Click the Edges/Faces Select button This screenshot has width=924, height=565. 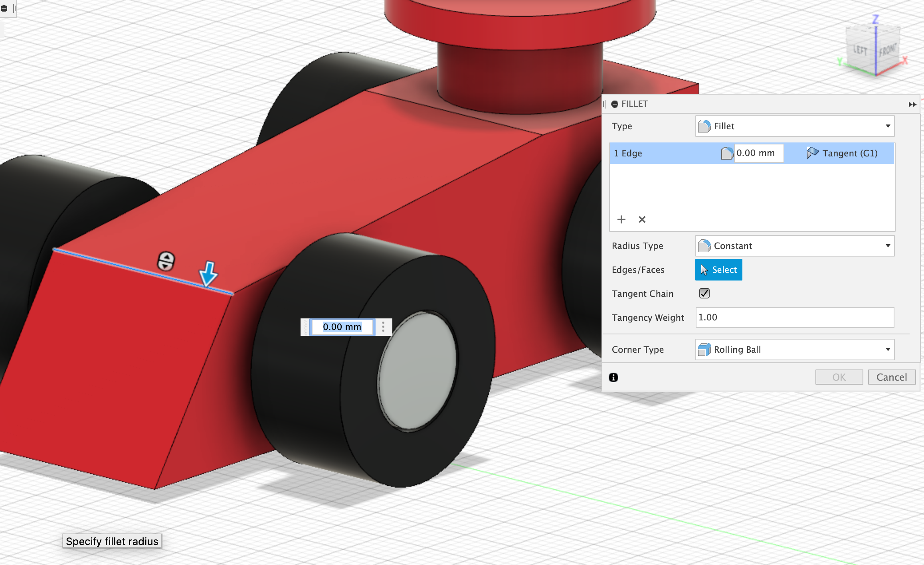(x=718, y=270)
